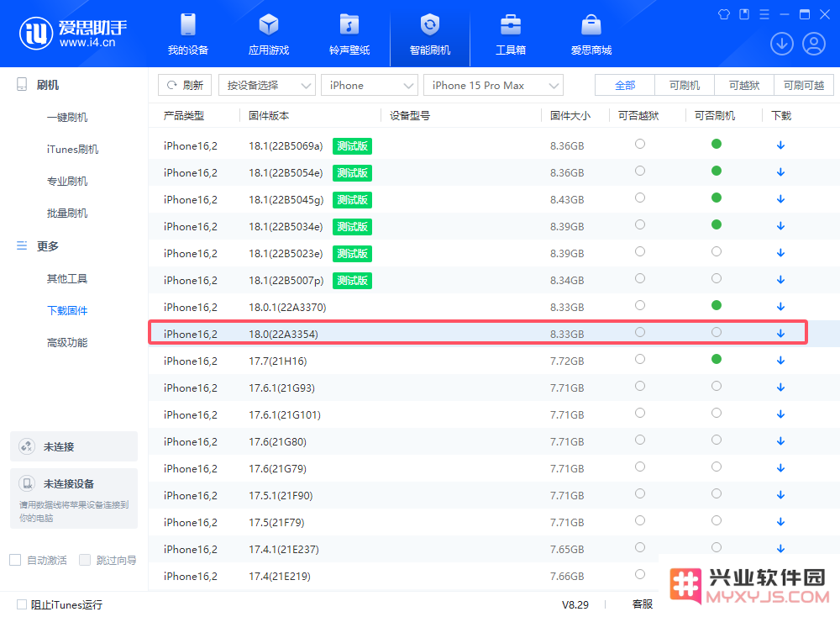Click the 刷新 refresh button

point(185,85)
